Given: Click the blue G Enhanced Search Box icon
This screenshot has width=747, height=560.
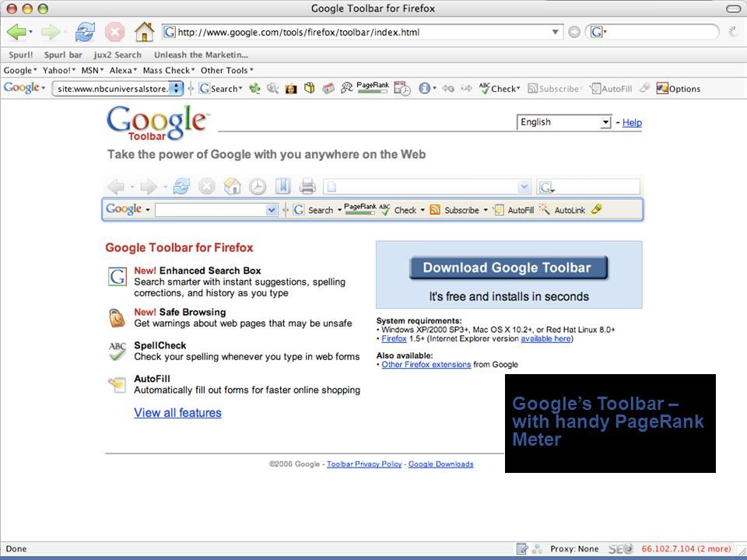Looking at the screenshot, I should (117, 277).
